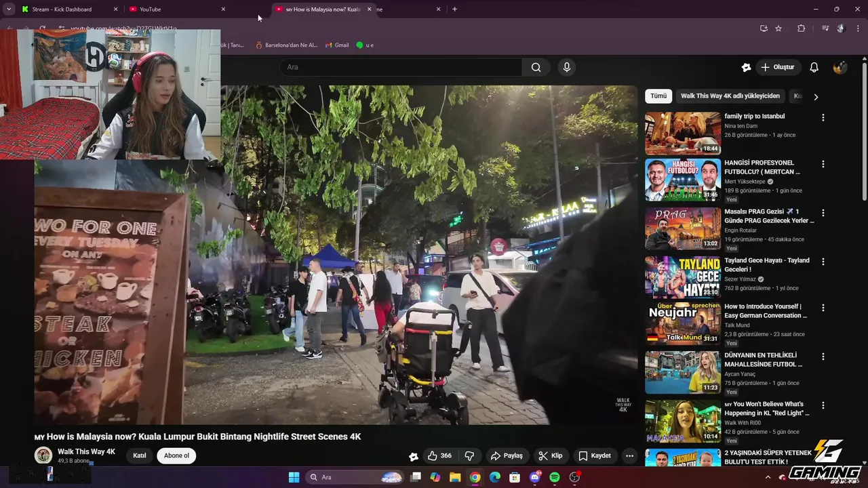The height and width of the screenshot is (488, 868).
Task: Open Chrome media controls icon
Action: coord(825,28)
